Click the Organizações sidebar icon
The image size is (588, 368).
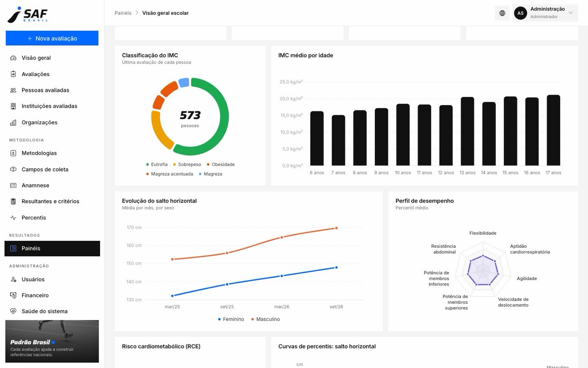pos(13,123)
